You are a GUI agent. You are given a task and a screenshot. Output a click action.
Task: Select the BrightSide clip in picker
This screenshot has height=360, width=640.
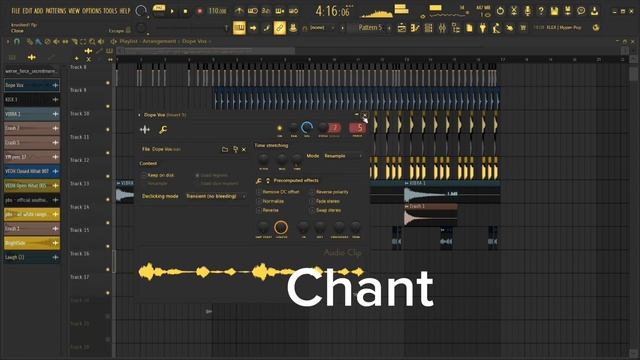31,243
